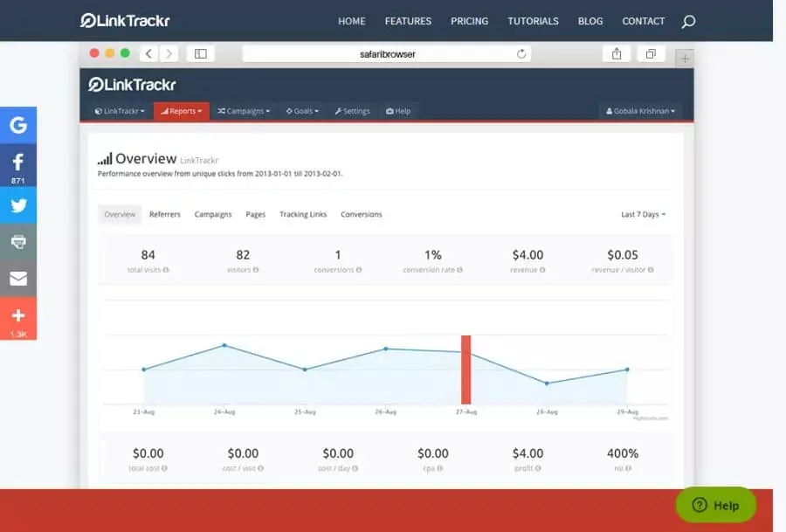Open the Last 7 Days date range dropdown
This screenshot has height=532, width=786.
643,214
